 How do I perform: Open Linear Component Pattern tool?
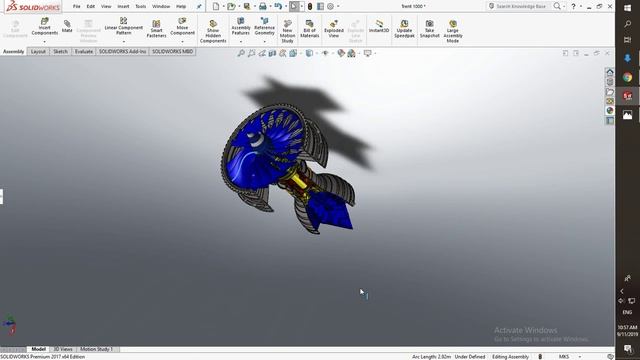click(x=124, y=26)
